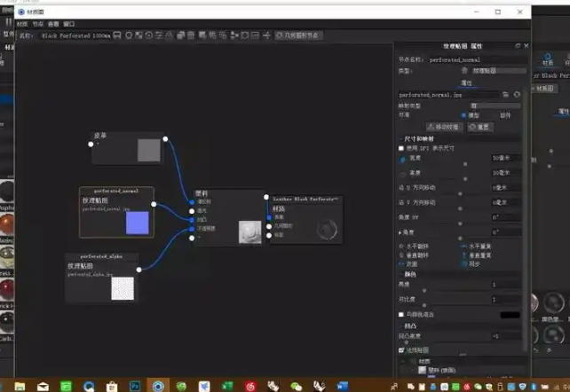Enable 使用 DPI 表示尺寸 checkbox
Image resolution: width=570 pixels, height=392 pixels.
click(x=401, y=148)
